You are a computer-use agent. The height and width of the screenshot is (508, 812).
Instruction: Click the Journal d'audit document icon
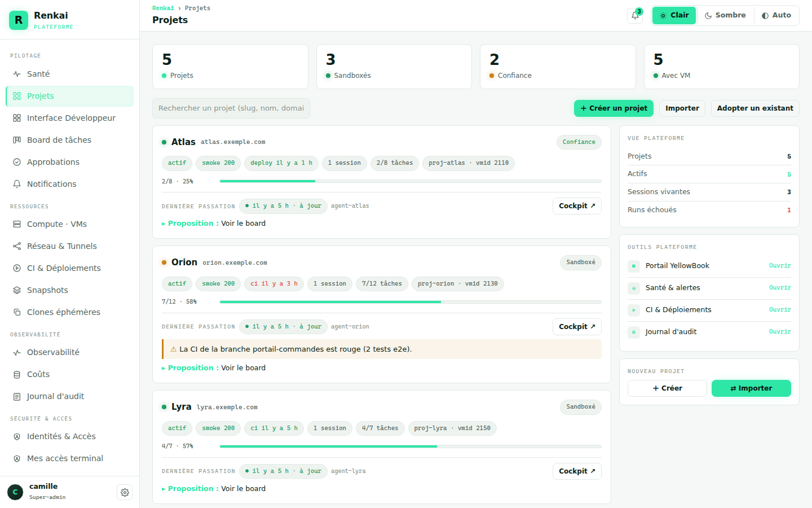tap(17, 396)
